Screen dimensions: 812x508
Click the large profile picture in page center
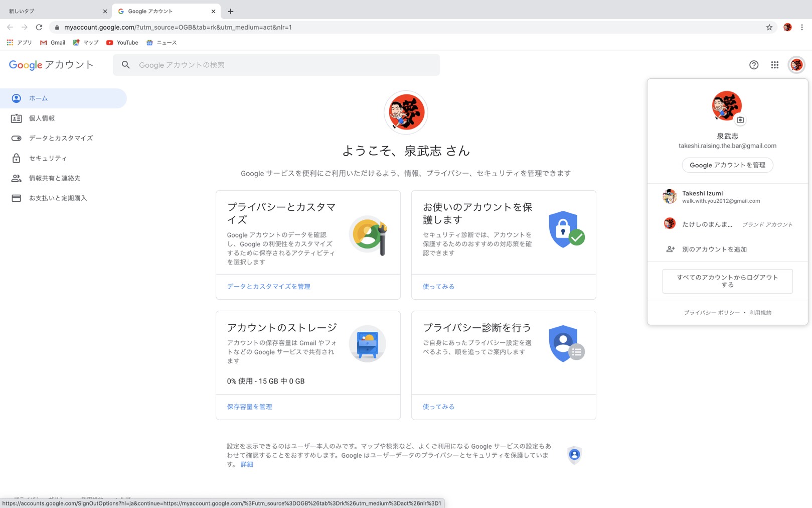coord(406,112)
